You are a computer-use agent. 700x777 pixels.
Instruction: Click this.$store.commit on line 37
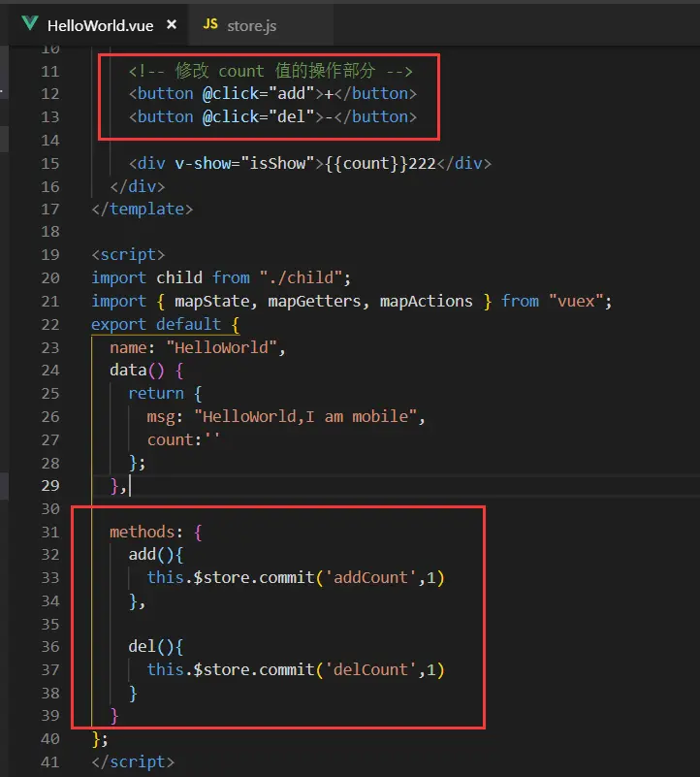pyautogui.click(x=231, y=669)
